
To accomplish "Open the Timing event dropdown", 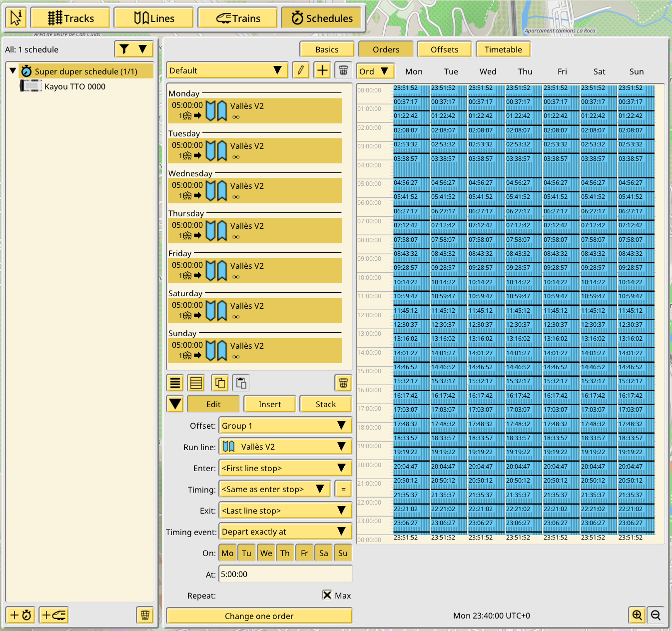I will point(285,532).
